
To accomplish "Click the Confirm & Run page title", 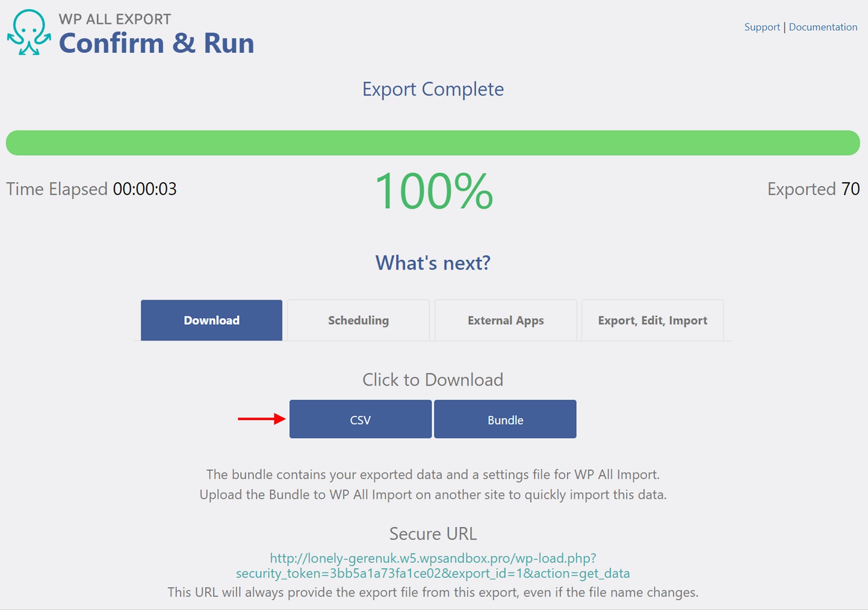I will pyautogui.click(x=156, y=43).
